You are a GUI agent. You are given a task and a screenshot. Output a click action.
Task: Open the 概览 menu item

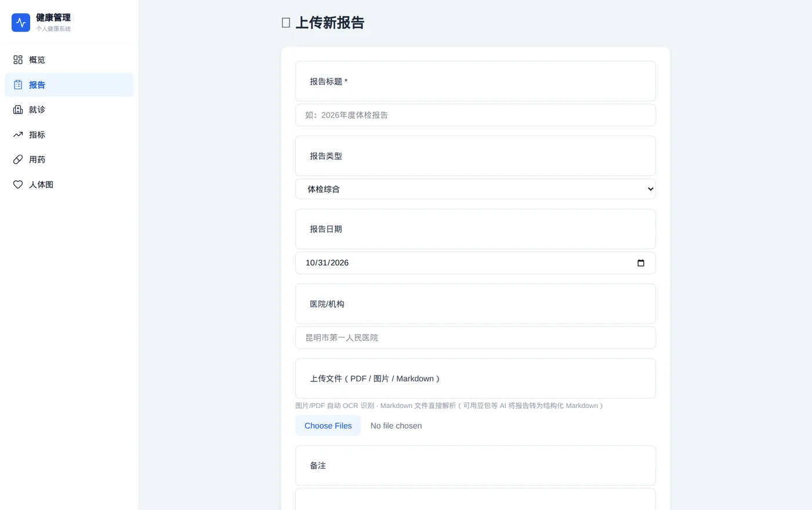point(69,60)
